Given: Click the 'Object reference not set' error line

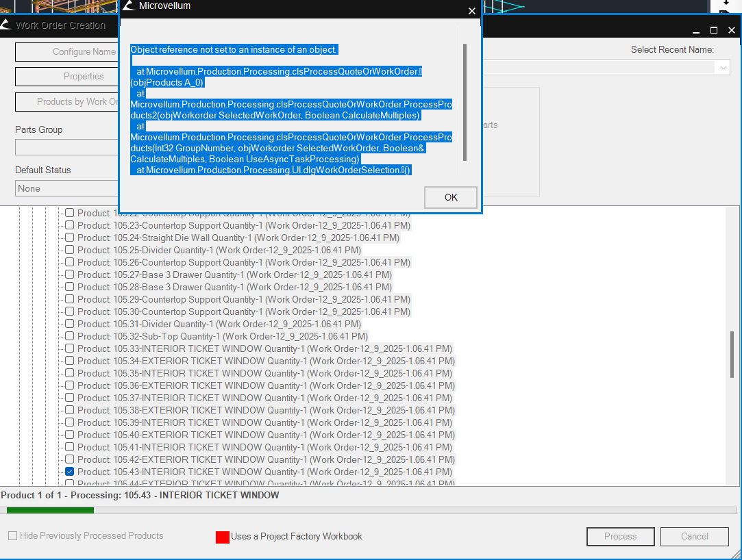Looking at the screenshot, I should click(x=234, y=50).
